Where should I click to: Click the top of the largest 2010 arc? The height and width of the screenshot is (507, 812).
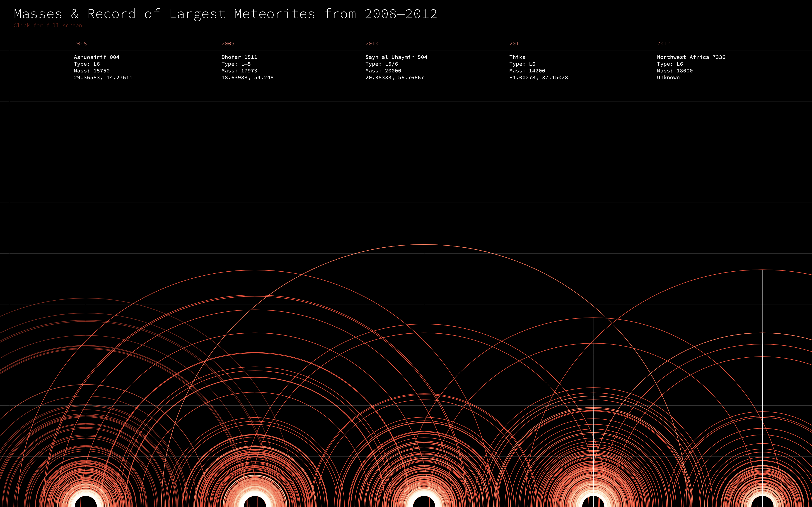click(424, 245)
